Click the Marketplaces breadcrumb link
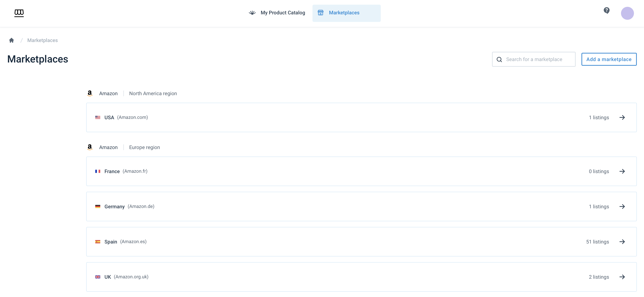Image resolution: width=644 pixels, height=297 pixels. (x=43, y=40)
